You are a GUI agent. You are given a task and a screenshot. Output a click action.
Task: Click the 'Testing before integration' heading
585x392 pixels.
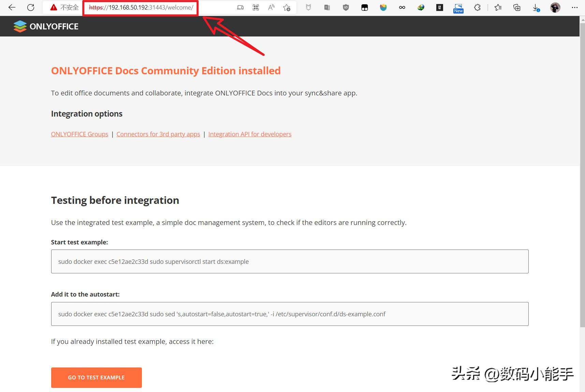(x=115, y=200)
